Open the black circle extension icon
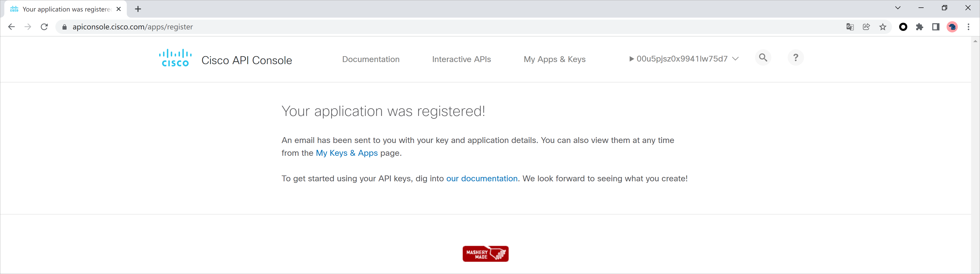The width and height of the screenshot is (980, 274). click(x=903, y=27)
